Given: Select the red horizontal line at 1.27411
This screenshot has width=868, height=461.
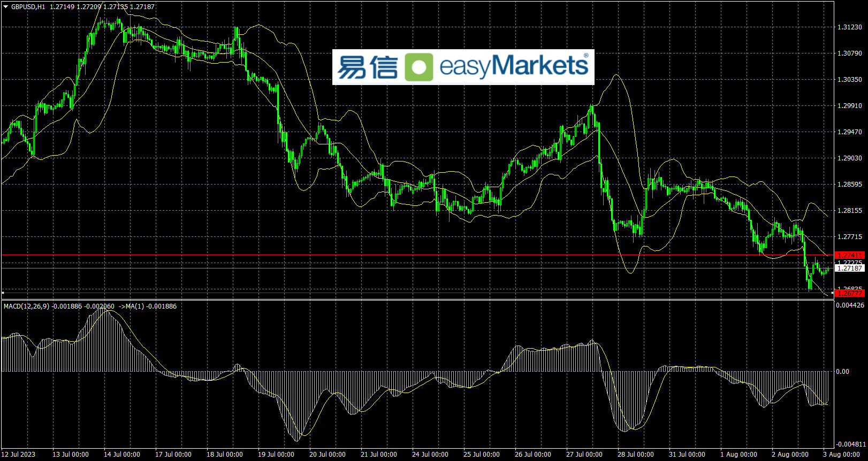Looking at the screenshot, I should click(417, 255).
